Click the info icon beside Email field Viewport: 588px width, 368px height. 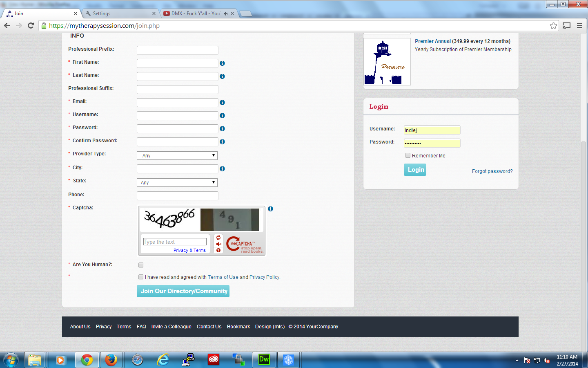[x=222, y=103]
